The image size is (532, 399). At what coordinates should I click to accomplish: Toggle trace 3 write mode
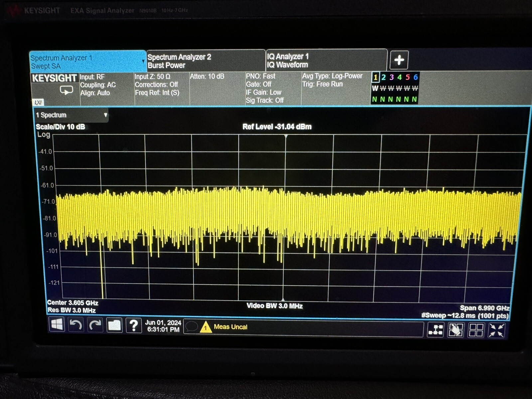click(x=391, y=88)
